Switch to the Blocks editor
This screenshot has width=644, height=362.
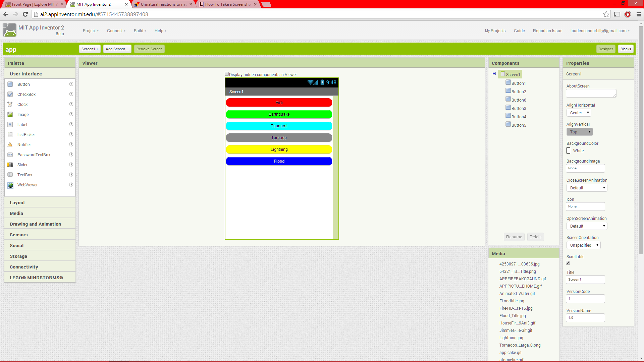(626, 49)
